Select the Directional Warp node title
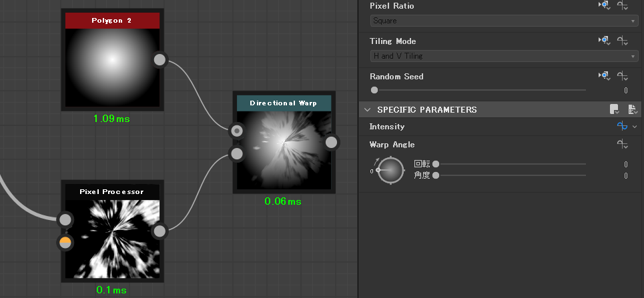The height and width of the screenshot is (298, 644). pos(284,103)
